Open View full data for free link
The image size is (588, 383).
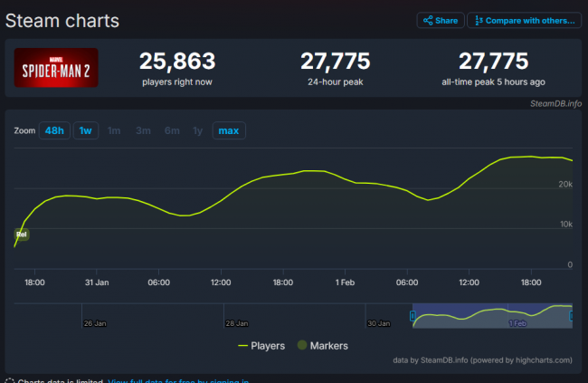coord(178,381)
